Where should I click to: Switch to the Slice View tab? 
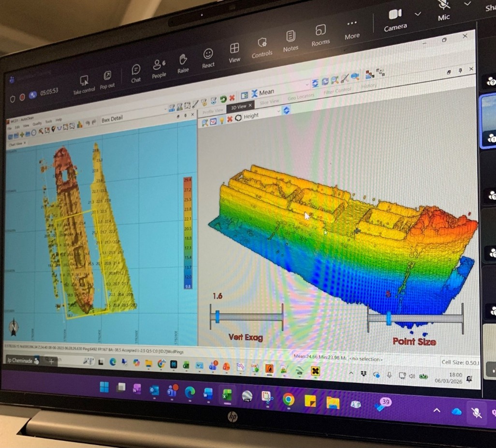point(269,102)
